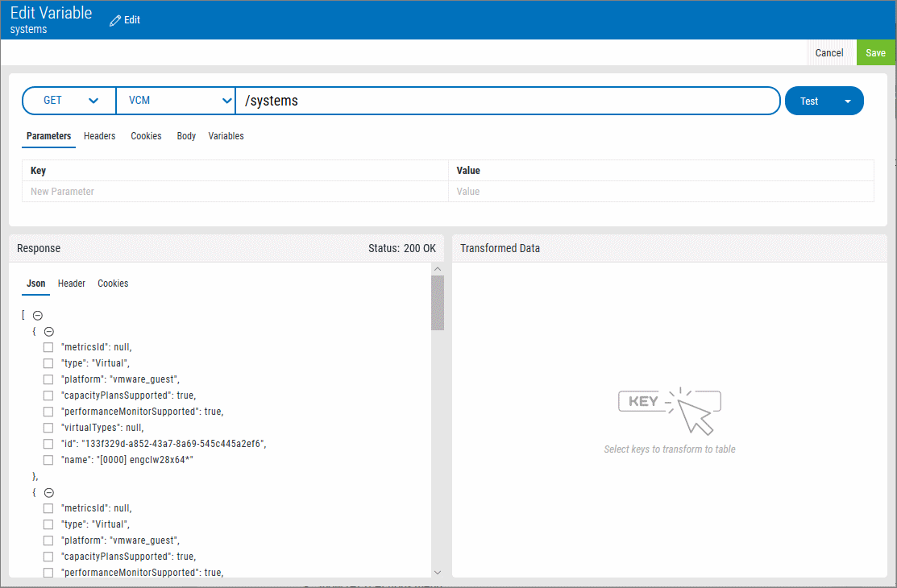This screenshot has height=588, width=897.
Task: Check the first "name" key checkbox
Action: click(48, 460)
